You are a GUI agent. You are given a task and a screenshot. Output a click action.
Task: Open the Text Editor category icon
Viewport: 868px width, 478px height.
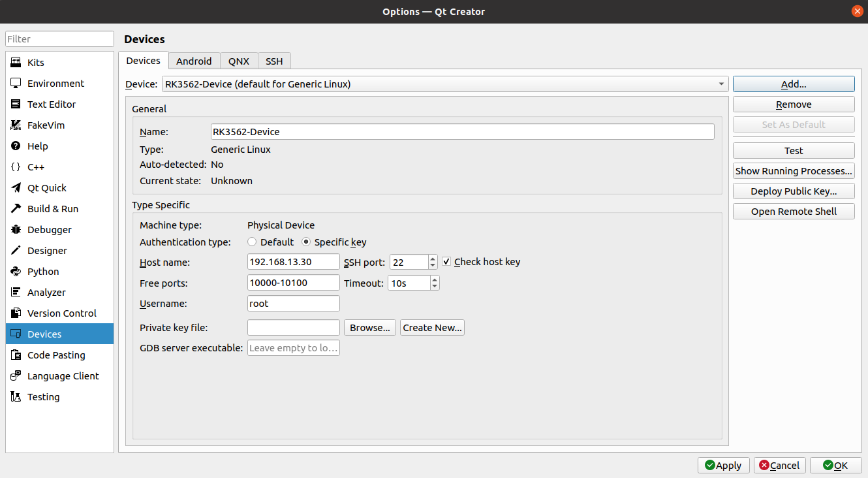16,104
